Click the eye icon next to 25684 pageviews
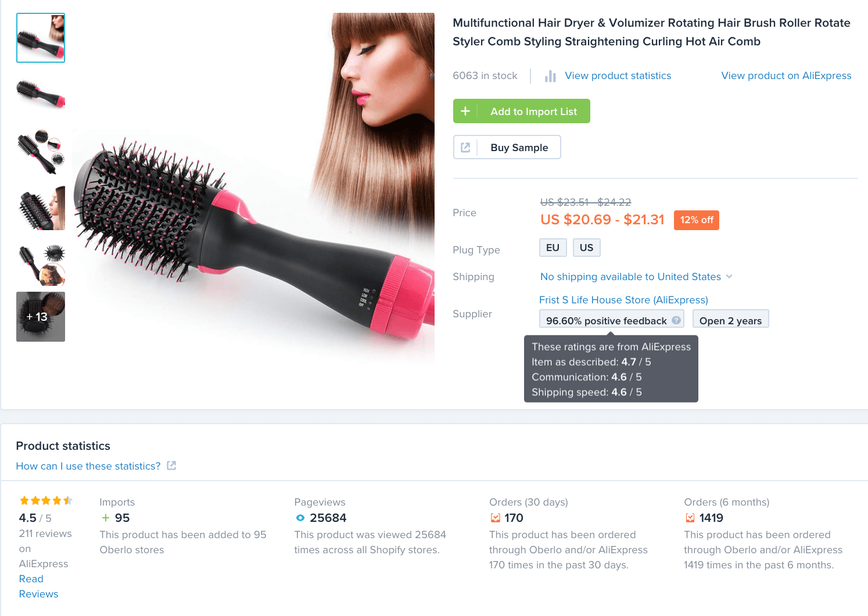Screen dimensions: 868x616 pos(300,518)
